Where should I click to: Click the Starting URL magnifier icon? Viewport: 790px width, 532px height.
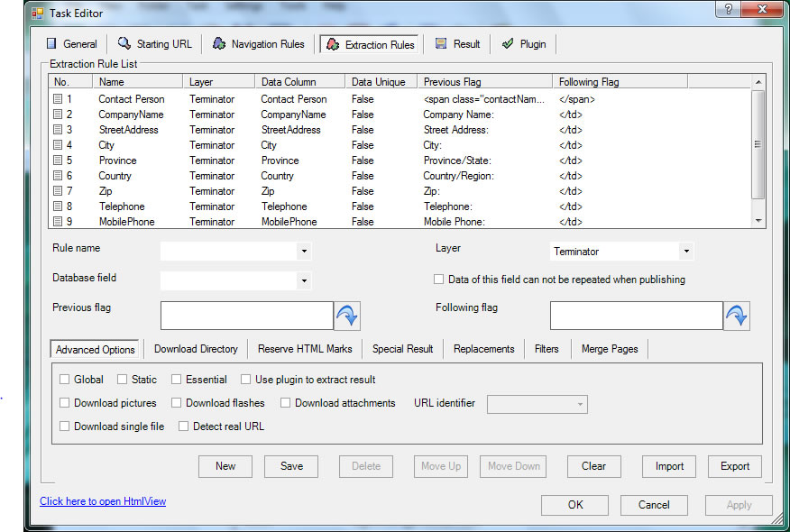tap(124, 43)
